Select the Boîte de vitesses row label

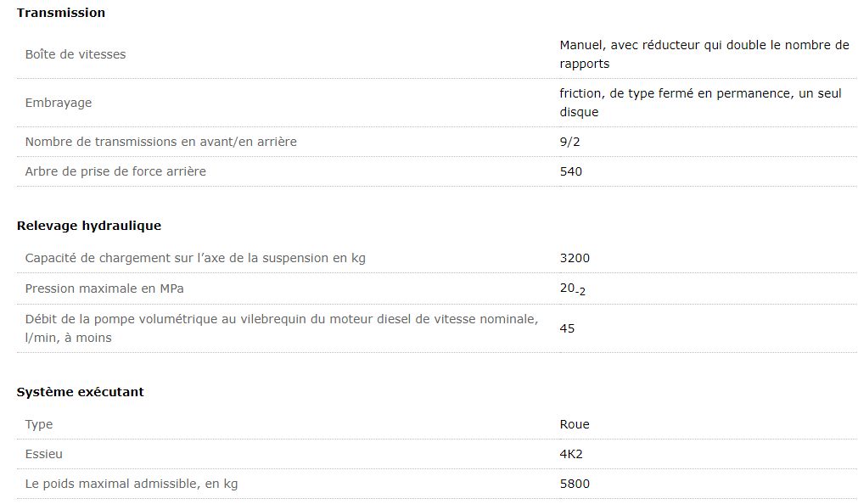tap(76, 54)
